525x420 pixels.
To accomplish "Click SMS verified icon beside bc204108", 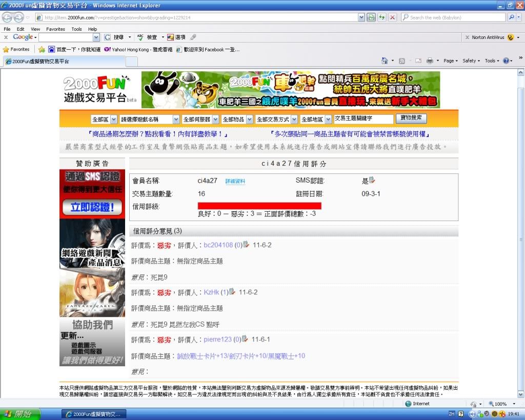I will click(x=246, y=245).
